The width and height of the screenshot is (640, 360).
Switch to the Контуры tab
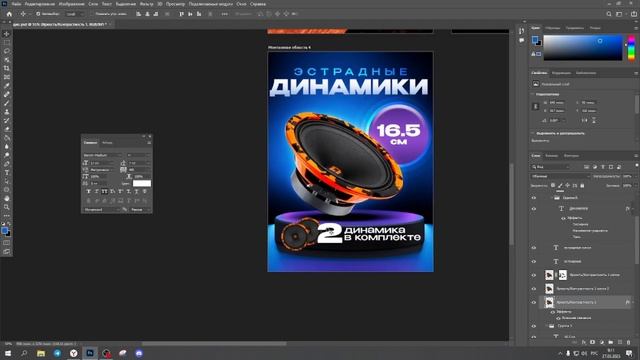tap(571, 156)
